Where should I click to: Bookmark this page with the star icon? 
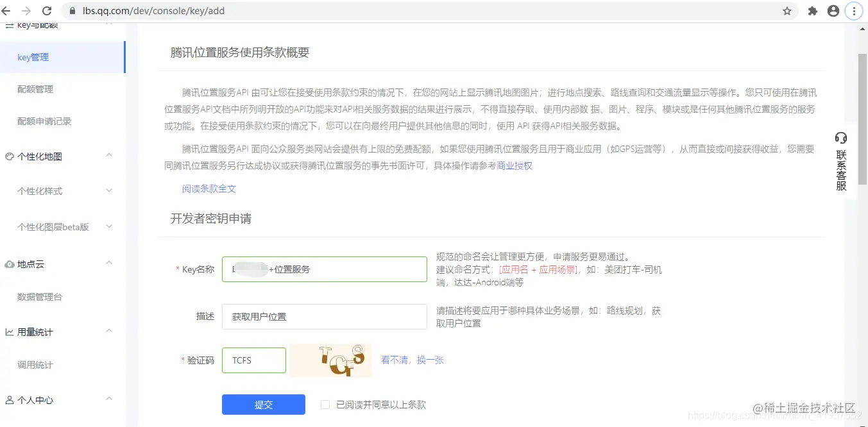pos(787,11)
